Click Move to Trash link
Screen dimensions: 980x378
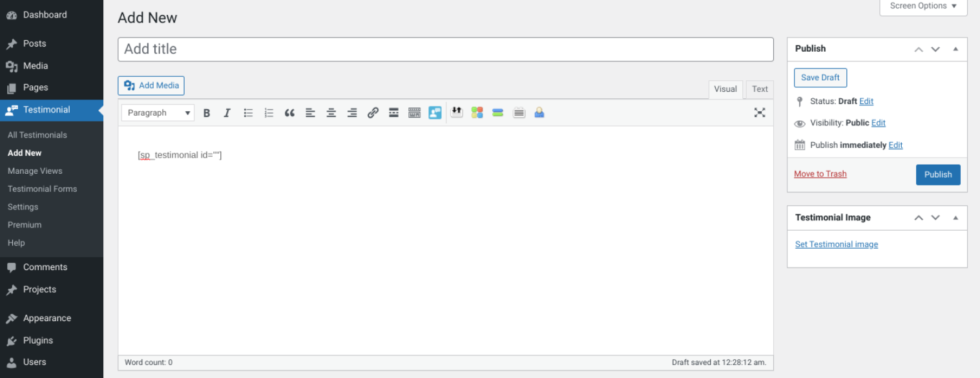point(820,174)
